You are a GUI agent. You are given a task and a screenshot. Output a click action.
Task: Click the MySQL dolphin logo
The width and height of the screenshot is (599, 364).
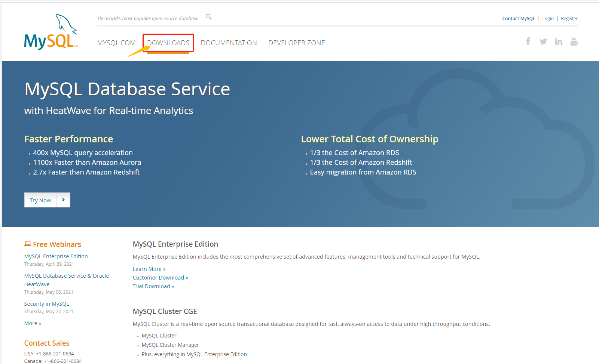point(51,32)
